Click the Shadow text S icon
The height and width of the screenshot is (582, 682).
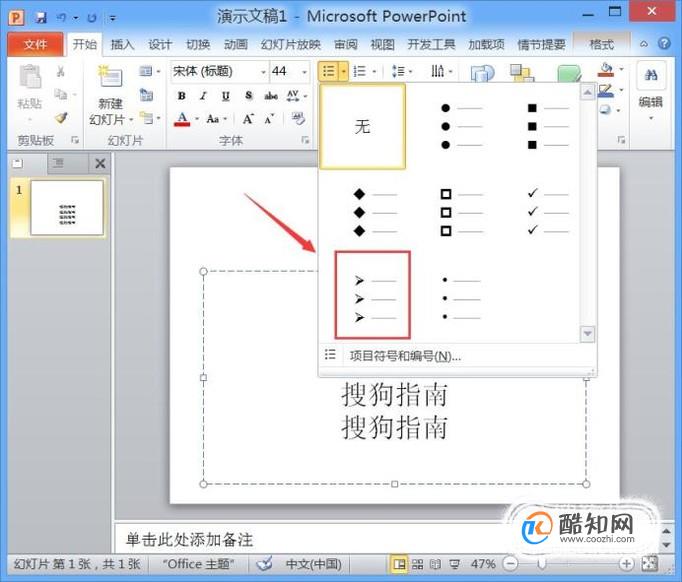click(248, 95)
